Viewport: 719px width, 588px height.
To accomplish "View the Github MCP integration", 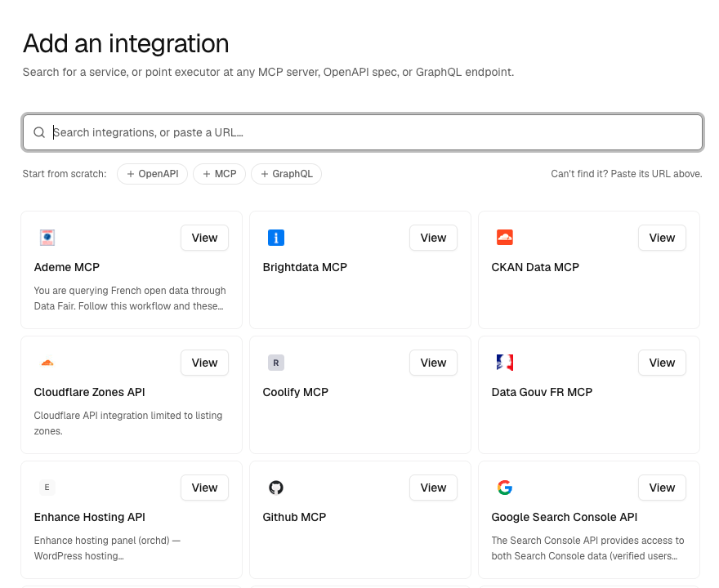I will 433,488.
